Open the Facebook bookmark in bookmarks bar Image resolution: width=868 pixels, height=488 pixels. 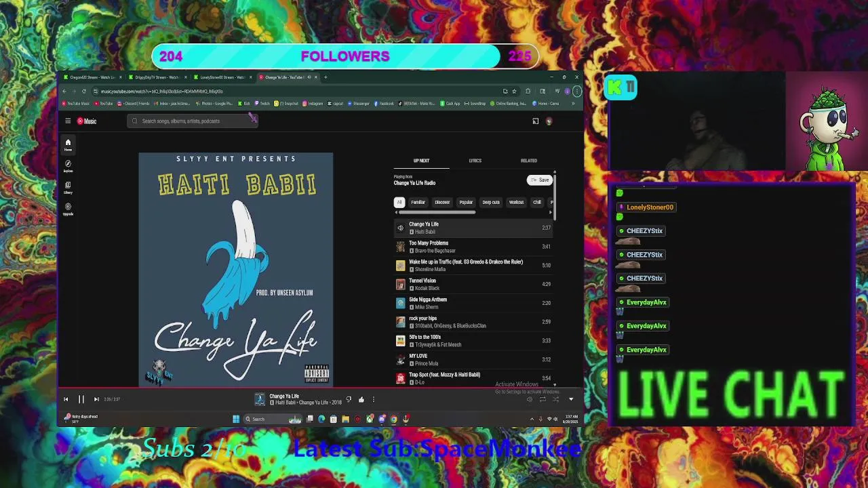(383, 104)
